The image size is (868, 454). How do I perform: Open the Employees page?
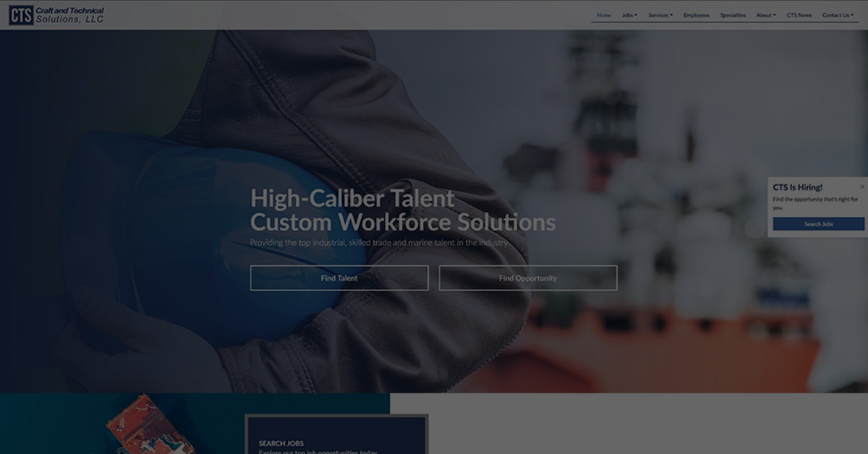(697, 15)
